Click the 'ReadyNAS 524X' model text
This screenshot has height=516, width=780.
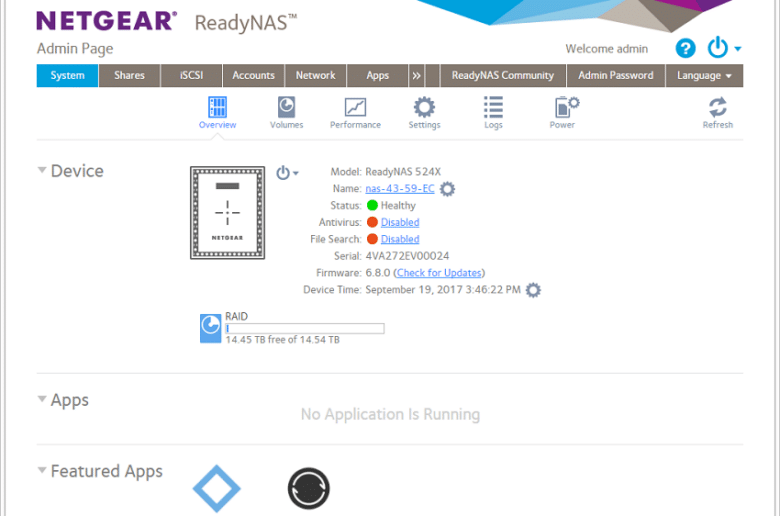[x=403, y=172]
